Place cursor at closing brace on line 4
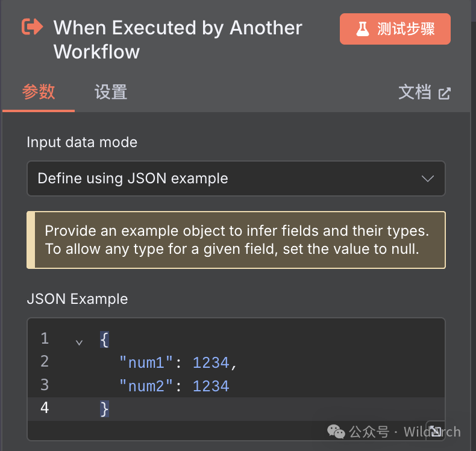Screen dimensions: 476x451 [x=104, y=409]
